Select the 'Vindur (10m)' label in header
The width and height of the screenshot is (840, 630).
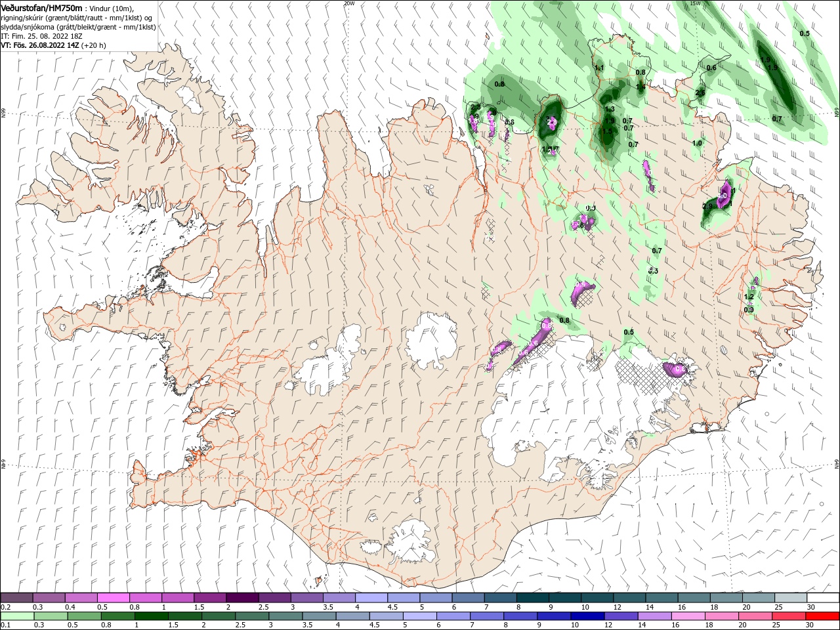click(110, 8)
